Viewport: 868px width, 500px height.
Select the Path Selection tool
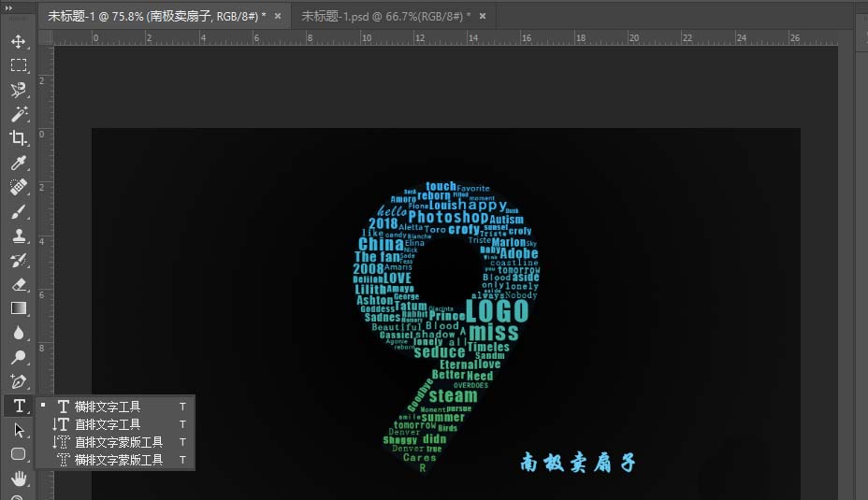19,430
